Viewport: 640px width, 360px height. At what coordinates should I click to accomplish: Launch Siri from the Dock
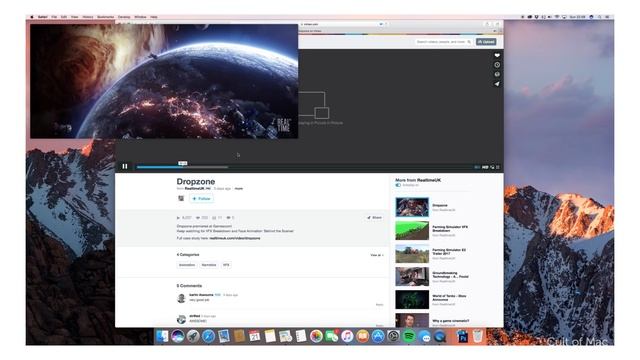point(178,336)
